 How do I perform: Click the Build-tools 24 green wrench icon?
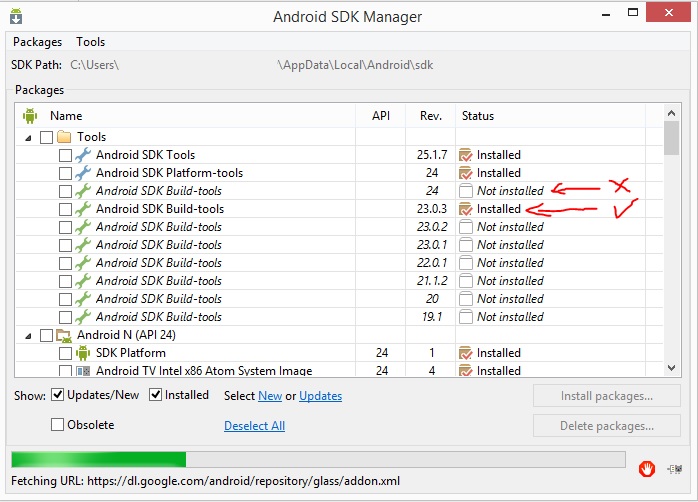pyautogui.click(x=83, y=191)
